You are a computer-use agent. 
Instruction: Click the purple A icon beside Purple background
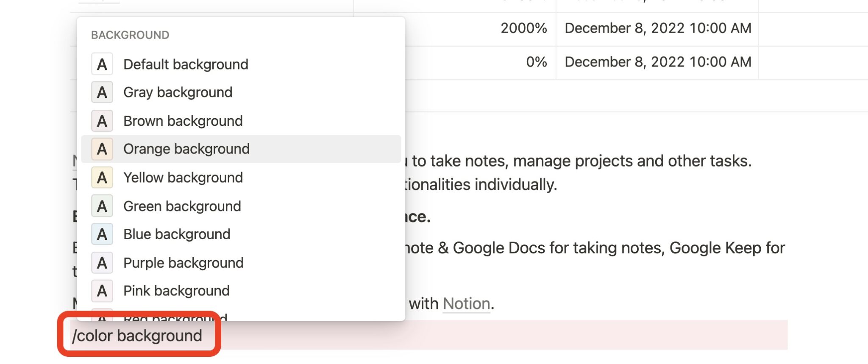click(x=102, y=262)
